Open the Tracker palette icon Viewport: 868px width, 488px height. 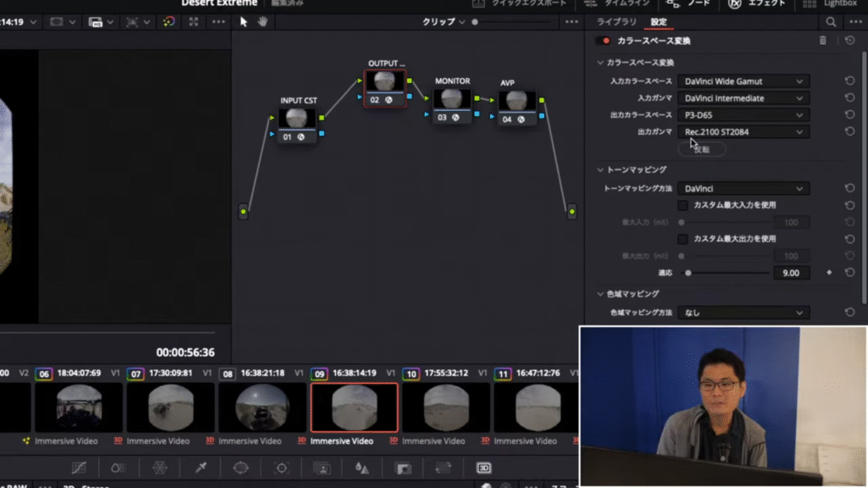[x=281, y=468]
